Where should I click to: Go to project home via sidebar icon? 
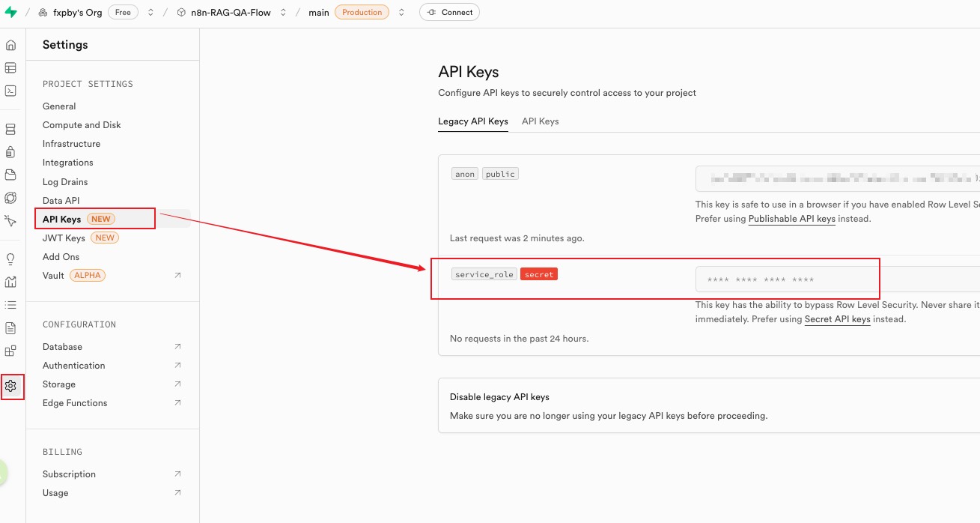pyautogui.click(x=10, y=45)
